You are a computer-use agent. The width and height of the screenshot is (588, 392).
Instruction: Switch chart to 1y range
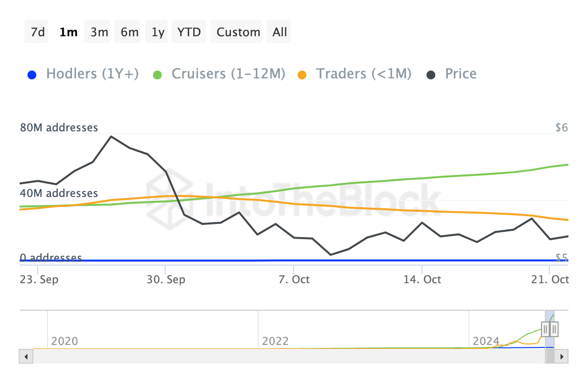158,32
